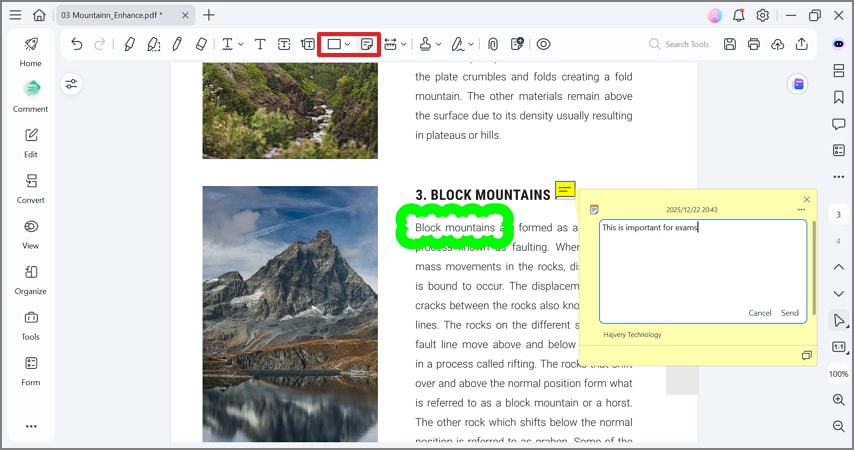
Task: Select the Stamp tool
Action: tap(425, 44)
